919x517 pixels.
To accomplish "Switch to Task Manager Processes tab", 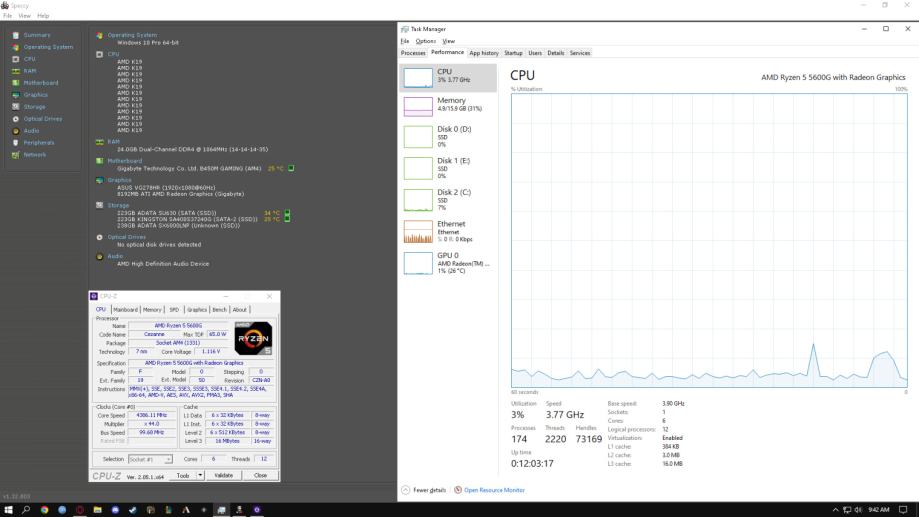I will click(x=413, y=53).
